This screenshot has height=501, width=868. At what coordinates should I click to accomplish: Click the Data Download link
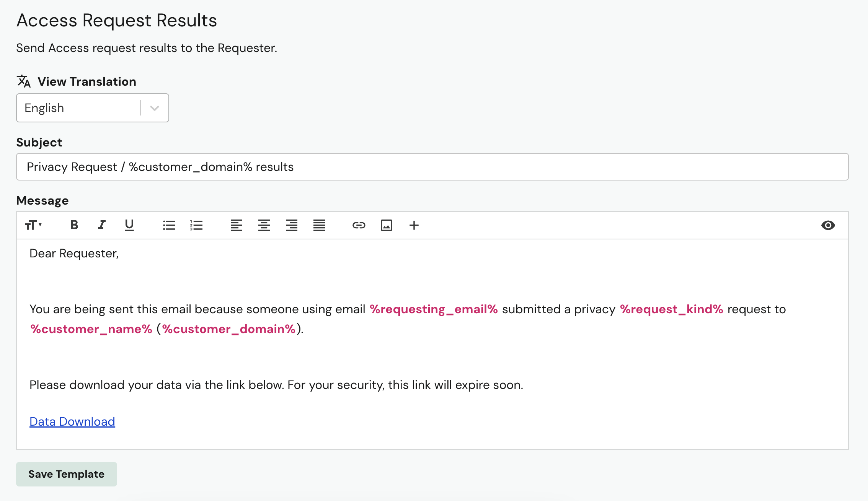coord(72,422)
